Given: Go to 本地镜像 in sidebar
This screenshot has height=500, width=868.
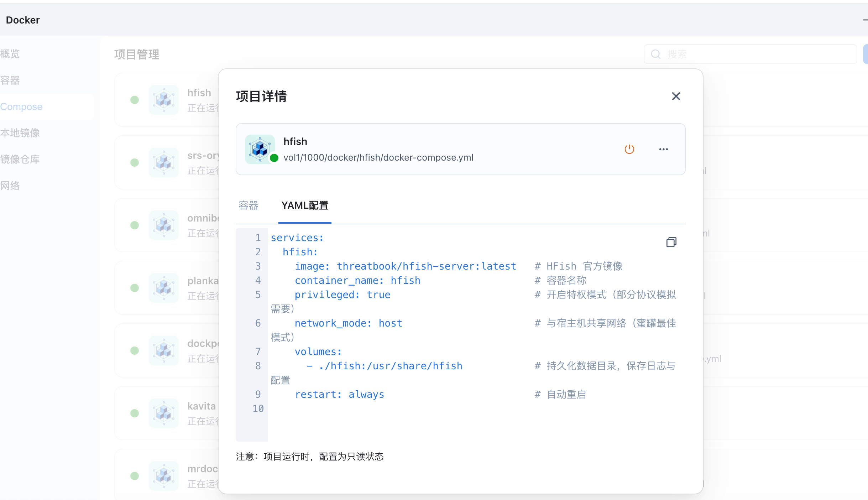Looking at the screenshot, I should coord(20,133).
